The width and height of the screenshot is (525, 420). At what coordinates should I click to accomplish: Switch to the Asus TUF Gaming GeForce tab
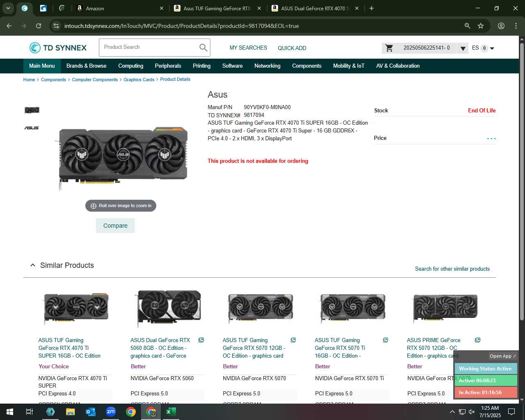coord(217,8)
